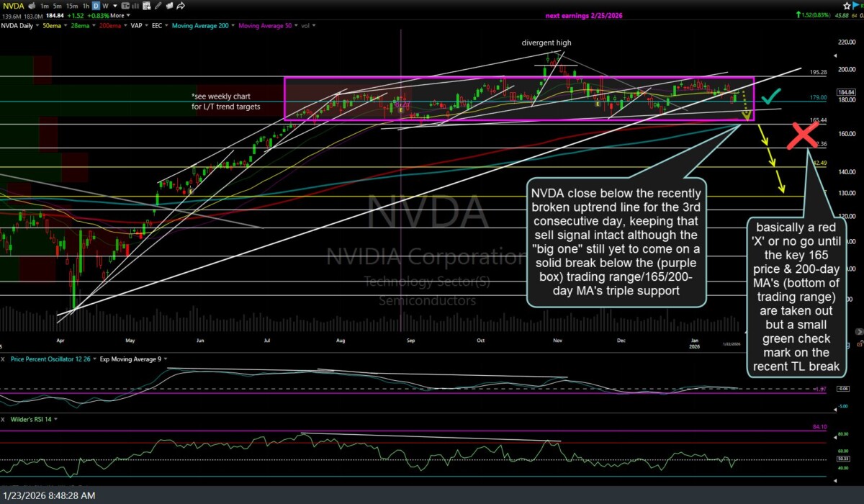Select the pencil drawing tool icon
The image size is (864, 504).
[157, 6]
